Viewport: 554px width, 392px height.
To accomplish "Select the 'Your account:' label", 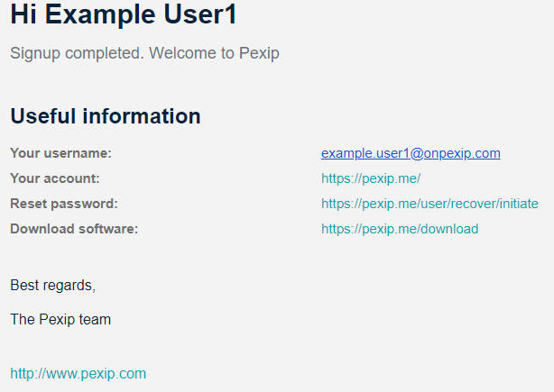I will click(x=55, y=178).
